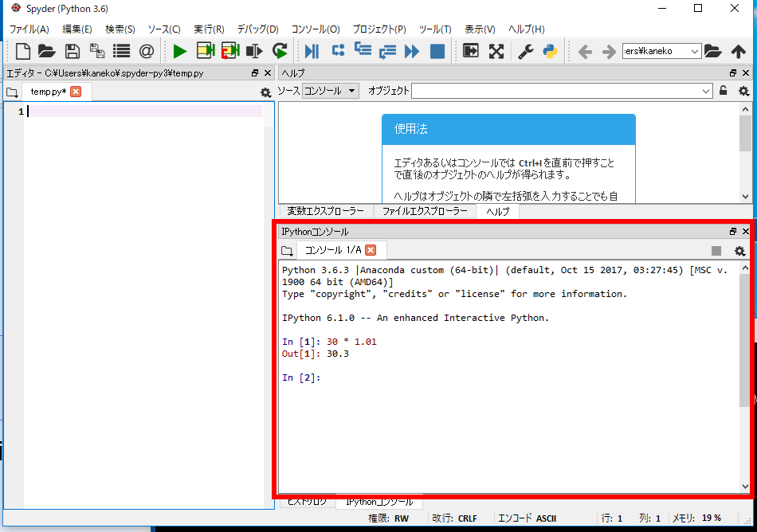This screenshot has width=757, height=532.
Task: Stop the current command in IPython console
Action: pyautogui.click(x=716, y=251)
